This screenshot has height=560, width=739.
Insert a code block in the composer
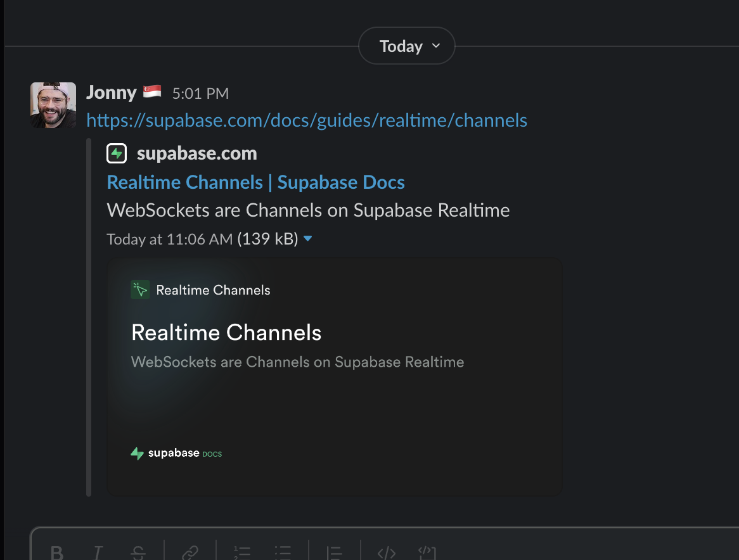[x=427, y=551]
